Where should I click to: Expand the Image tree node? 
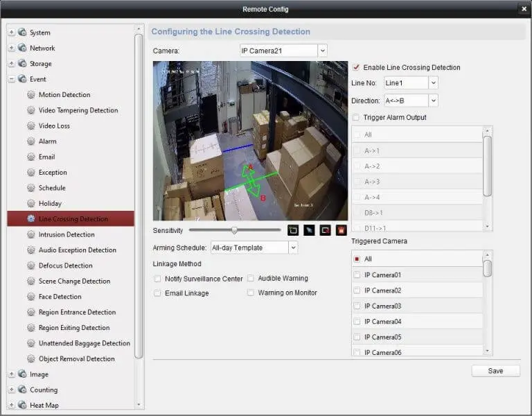coord(12,374)
